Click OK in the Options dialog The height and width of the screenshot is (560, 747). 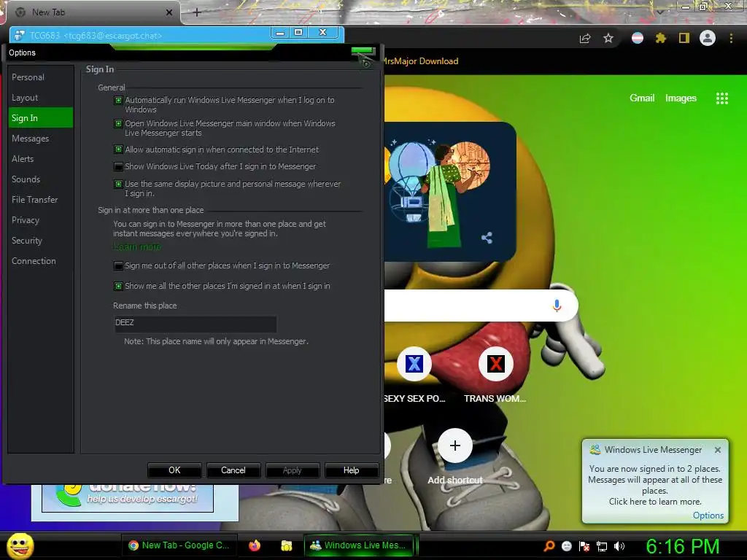174,470
